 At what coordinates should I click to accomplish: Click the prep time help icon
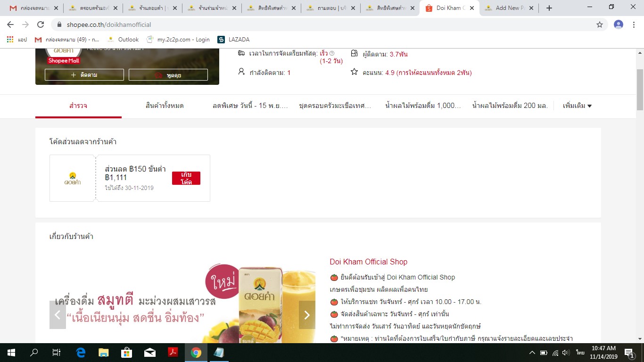click(332, 54)
